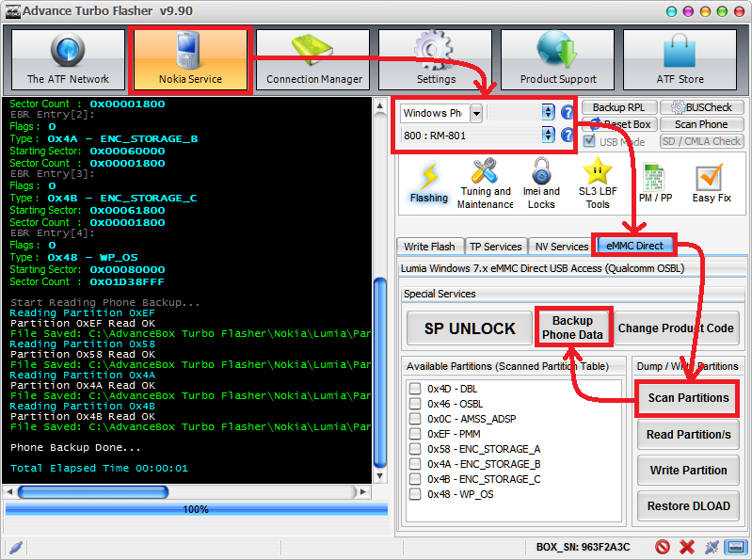
Task: Toggle the USB Mode checkbox
Action: pos(589,141)
